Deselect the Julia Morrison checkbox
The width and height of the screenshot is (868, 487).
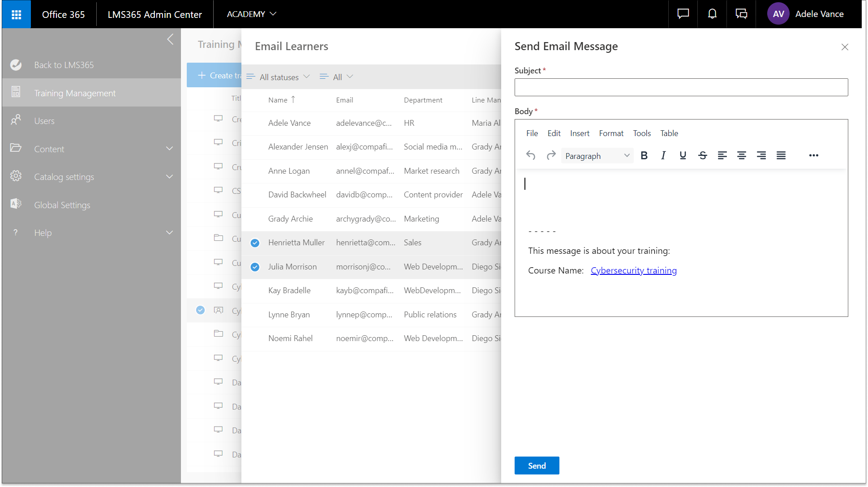(x=255, y=267)
